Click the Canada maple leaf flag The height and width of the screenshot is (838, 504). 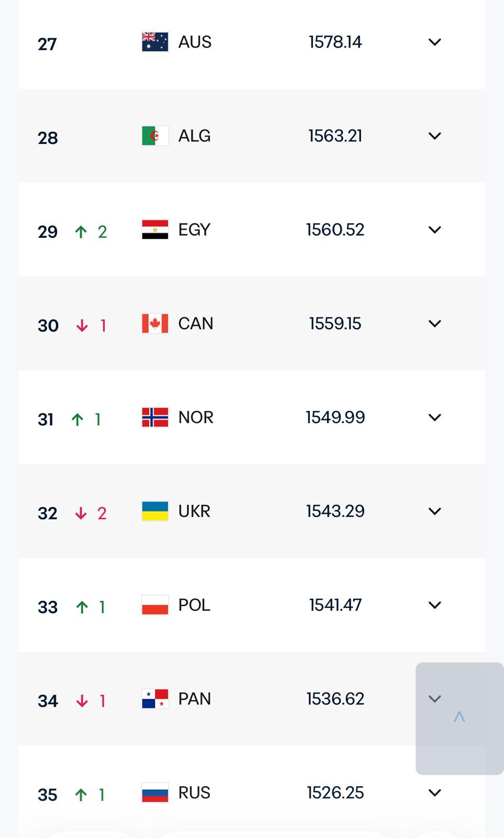click(x=155, y=323)
